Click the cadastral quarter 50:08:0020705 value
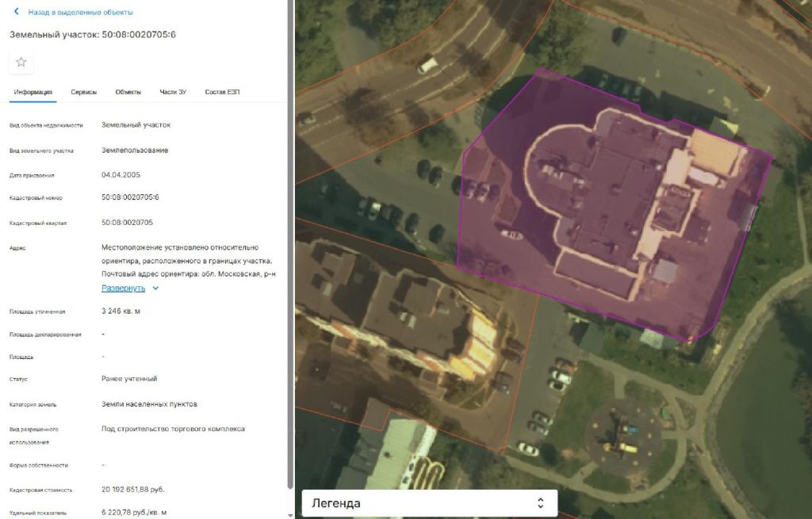Image resolution: width=812 pixels, height=519 pixels. point(128,223)
